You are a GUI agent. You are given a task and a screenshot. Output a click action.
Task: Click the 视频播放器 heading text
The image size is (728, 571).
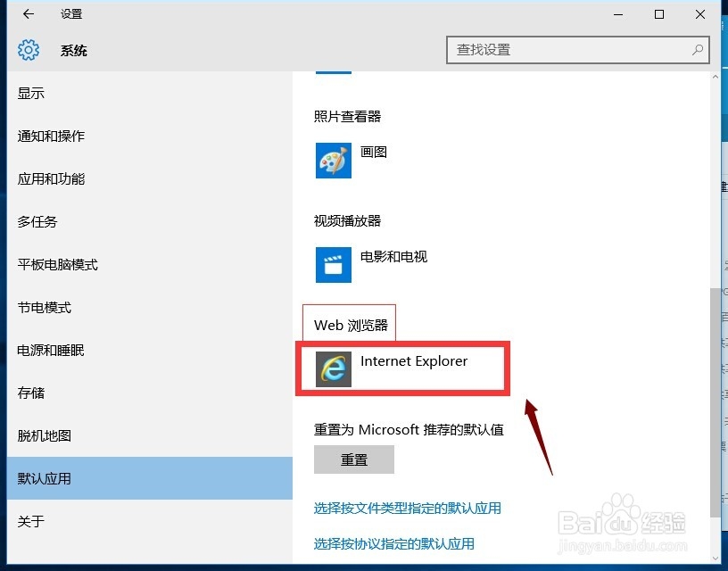coord(347,220)
